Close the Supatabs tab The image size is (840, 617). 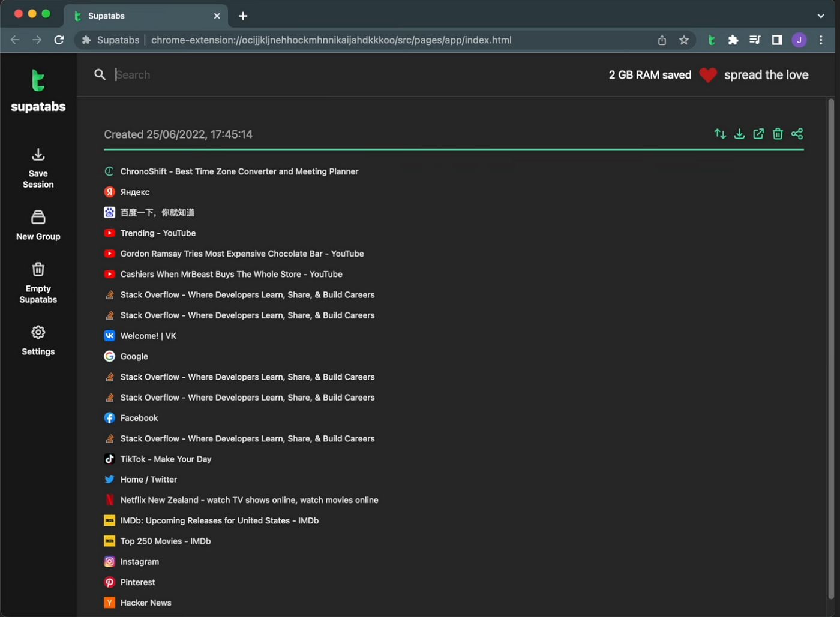click(217, 16)
